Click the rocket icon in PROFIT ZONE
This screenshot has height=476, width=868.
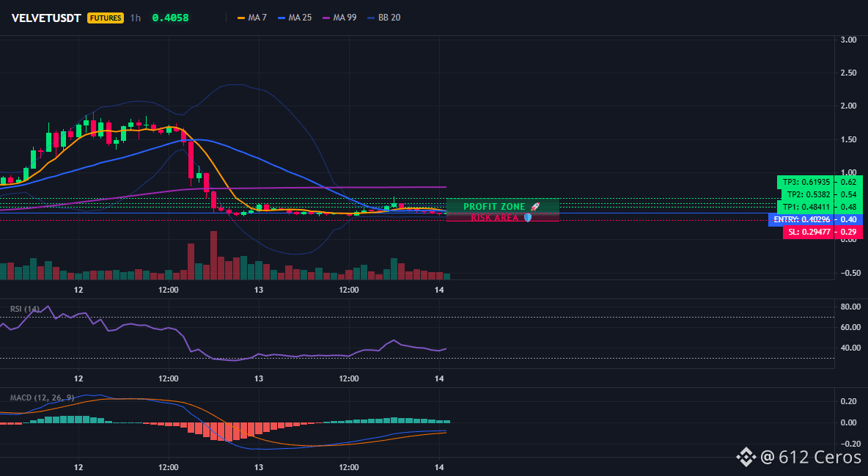(x=534, y=207)
